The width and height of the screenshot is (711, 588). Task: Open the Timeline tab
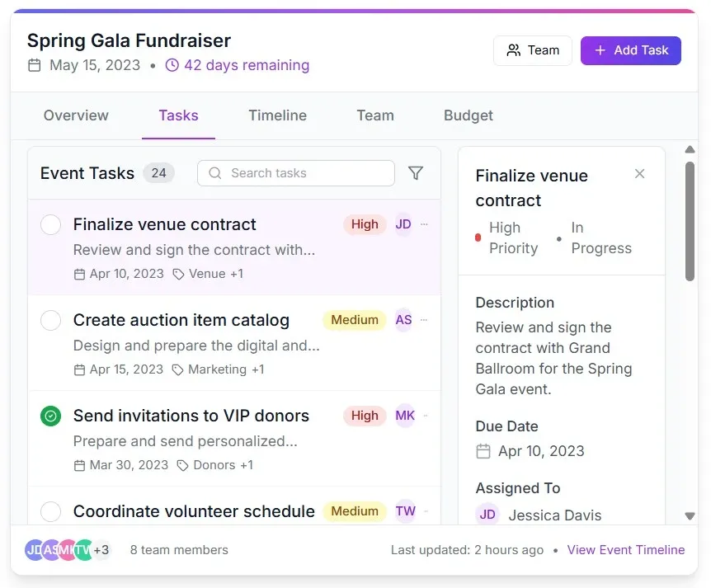pos(277,115)
